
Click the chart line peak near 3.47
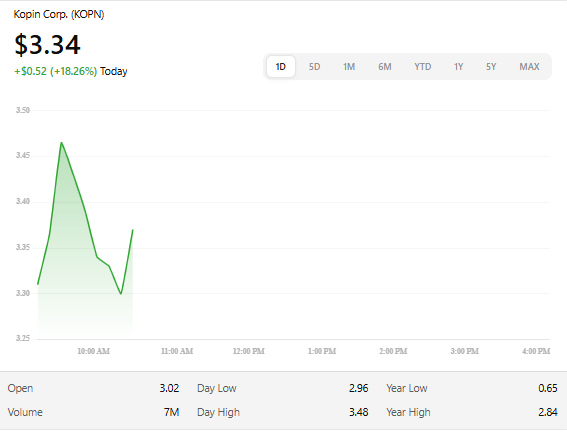click(x=61, y=143)
